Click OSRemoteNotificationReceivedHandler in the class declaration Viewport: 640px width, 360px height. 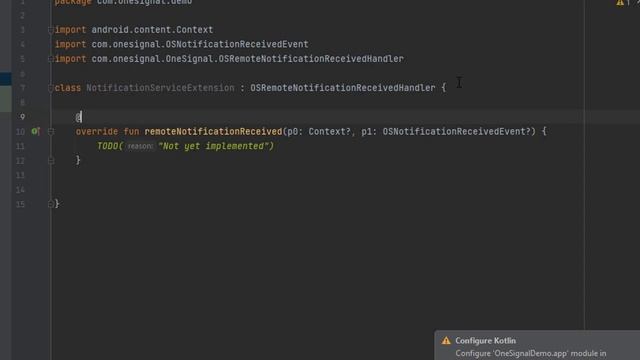tap(342, 88)
